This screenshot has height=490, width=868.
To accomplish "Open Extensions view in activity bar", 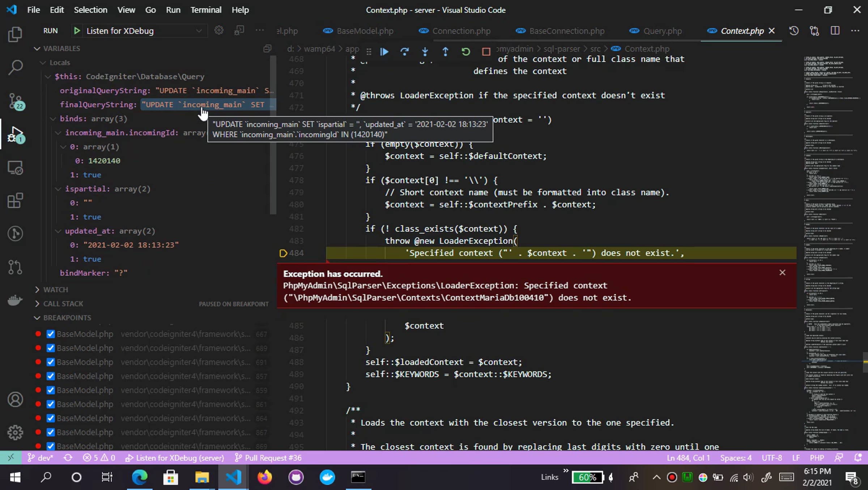I will (15, 200).
